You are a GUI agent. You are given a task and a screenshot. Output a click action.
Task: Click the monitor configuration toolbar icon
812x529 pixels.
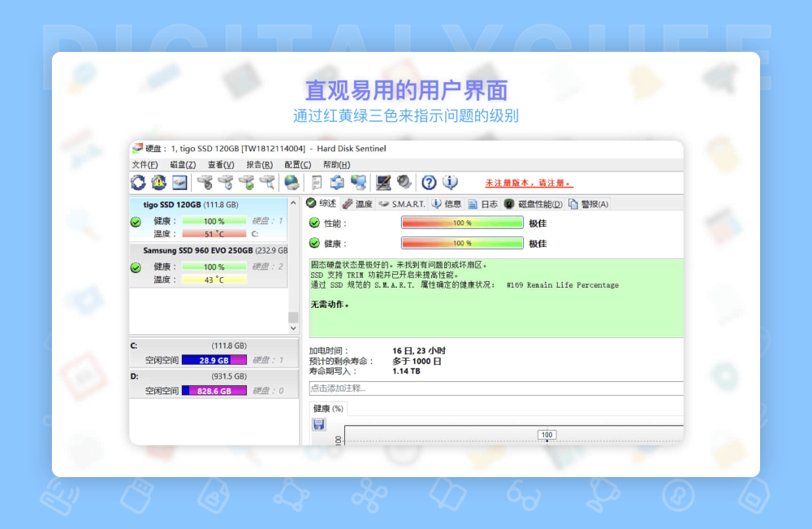click(x=383, y=182)
